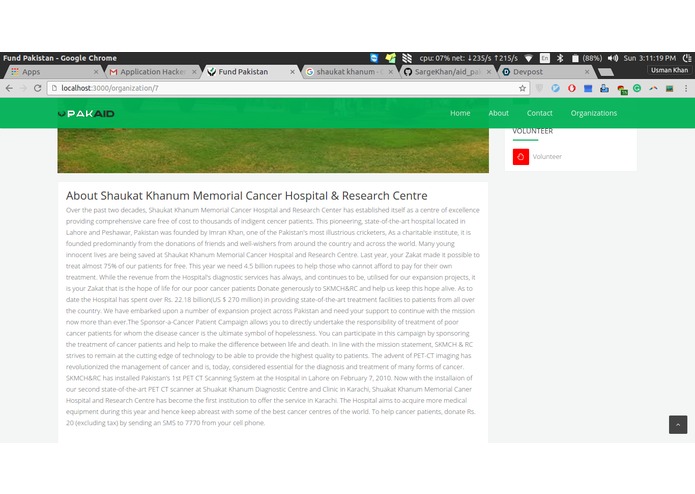Click the browser forward arrow

(x=23, y=88)
